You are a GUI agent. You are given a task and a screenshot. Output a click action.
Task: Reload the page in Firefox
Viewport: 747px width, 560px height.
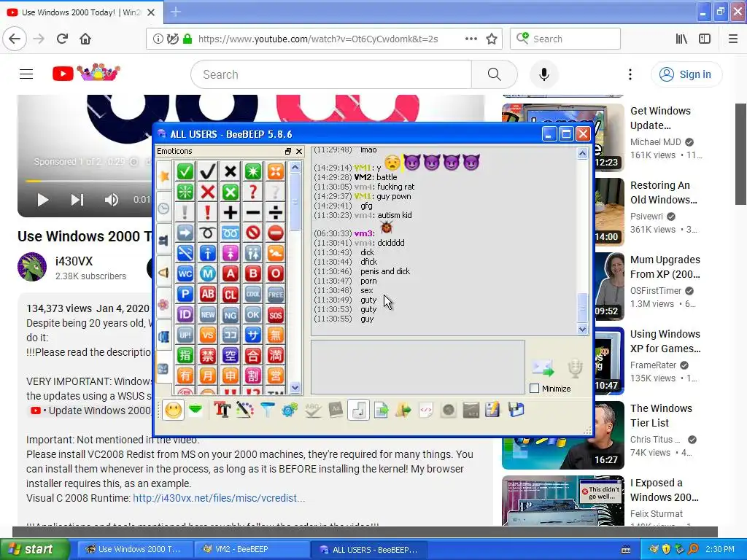[63, 39]
